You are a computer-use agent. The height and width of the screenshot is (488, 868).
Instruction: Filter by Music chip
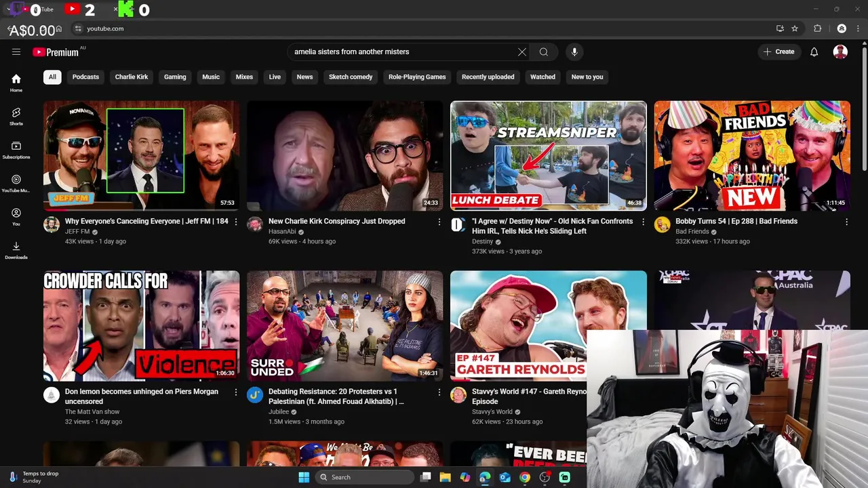pos(211,77)
